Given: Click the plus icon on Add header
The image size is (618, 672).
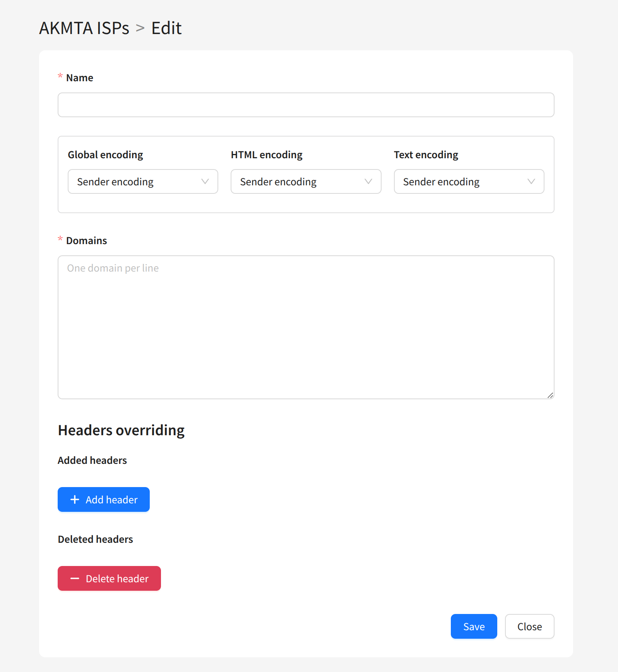Looking at the screenshot, I should tap(75, 499).
